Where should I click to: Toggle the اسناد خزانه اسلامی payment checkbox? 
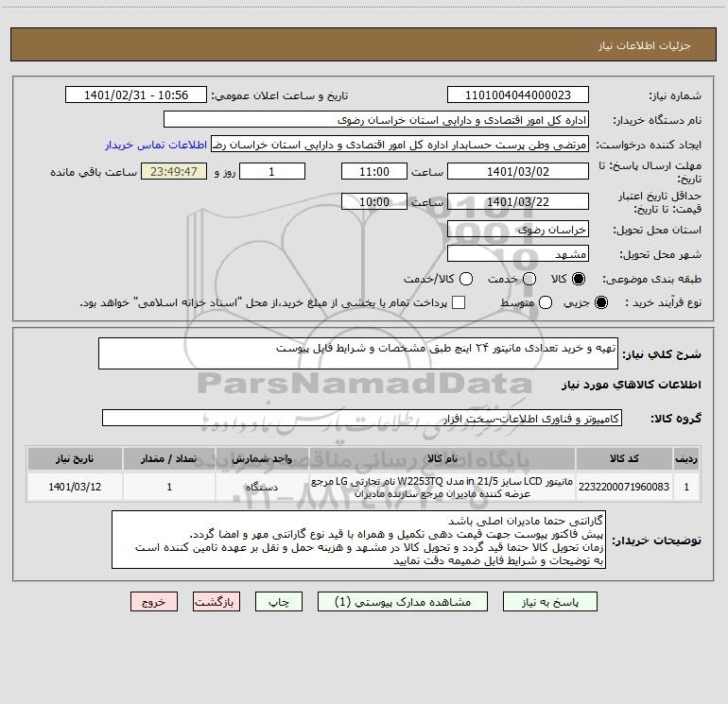tap(459, 302)
